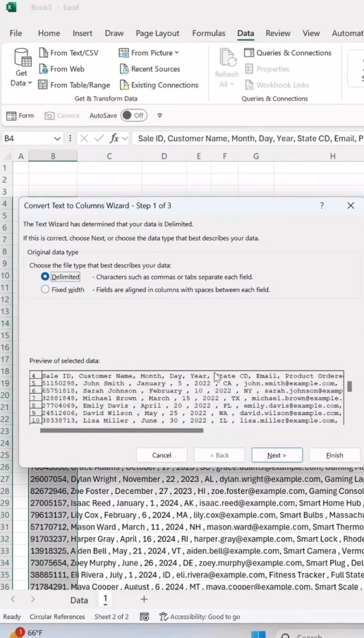Image resolution: width=364 pixels, height=638 pixels.
Task: Click Accessibility: Good to go status
Action: (x=200, y=617)
